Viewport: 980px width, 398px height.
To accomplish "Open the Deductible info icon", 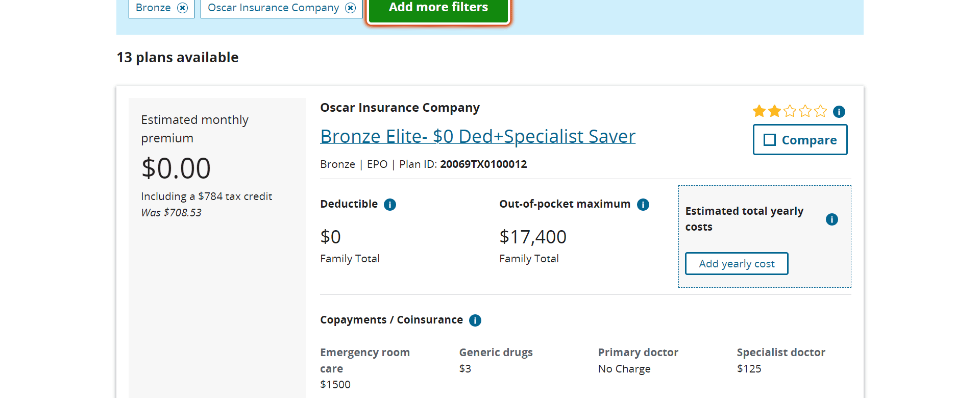I will tap(390, 205).
